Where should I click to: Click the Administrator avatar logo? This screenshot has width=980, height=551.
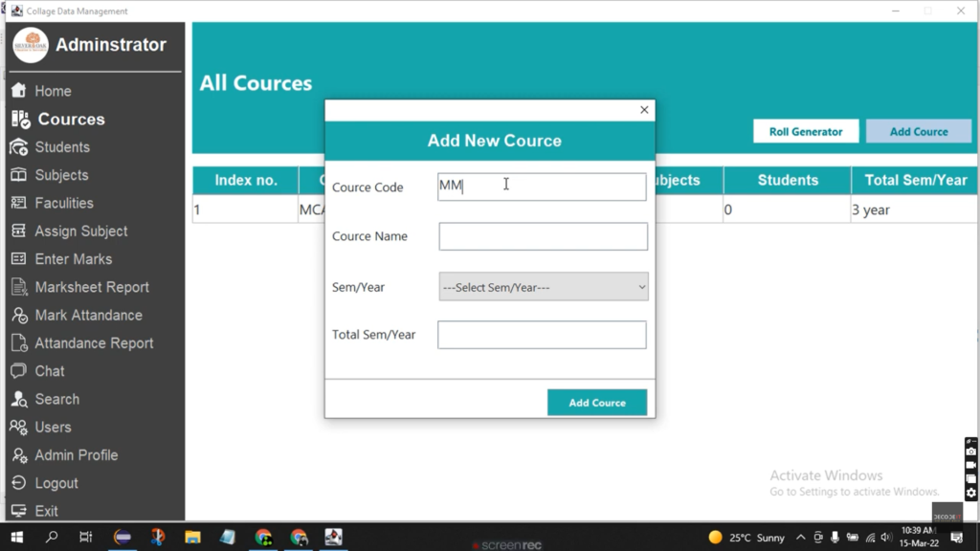tap(31, 45)
